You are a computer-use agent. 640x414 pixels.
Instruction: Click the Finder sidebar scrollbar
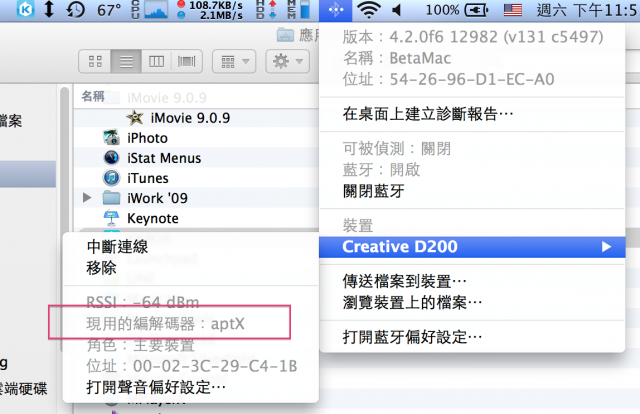[x=64, y=218]
